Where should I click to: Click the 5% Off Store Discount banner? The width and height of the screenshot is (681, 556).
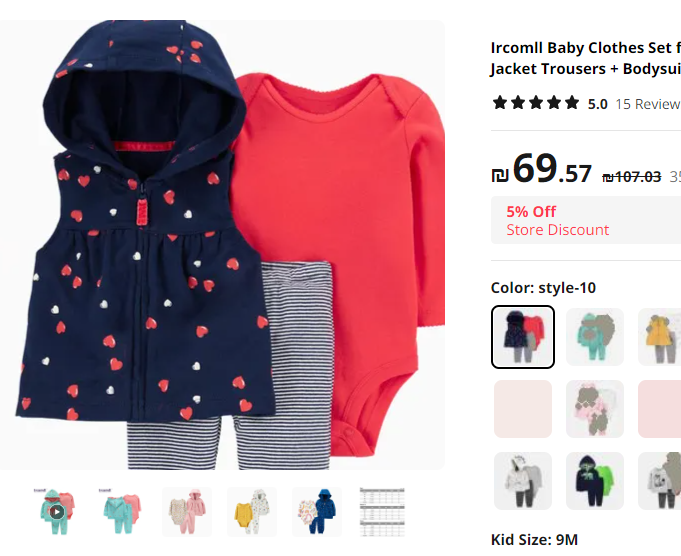point(586,220)
